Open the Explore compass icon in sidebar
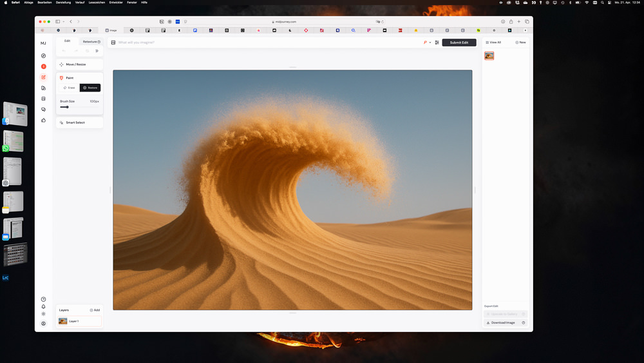Image resolution: width=644 pixels, height=363 pixels. pyautogui.click(x=44, y=55)
